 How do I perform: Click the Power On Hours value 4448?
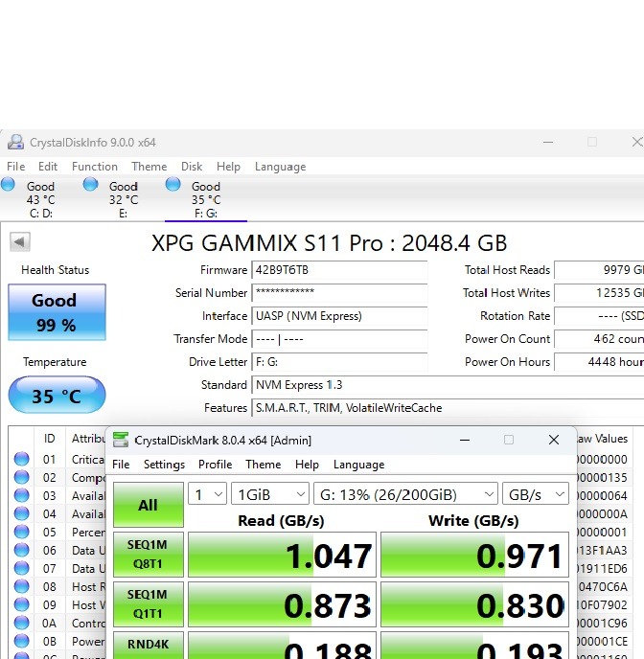(x=600, y=362)
